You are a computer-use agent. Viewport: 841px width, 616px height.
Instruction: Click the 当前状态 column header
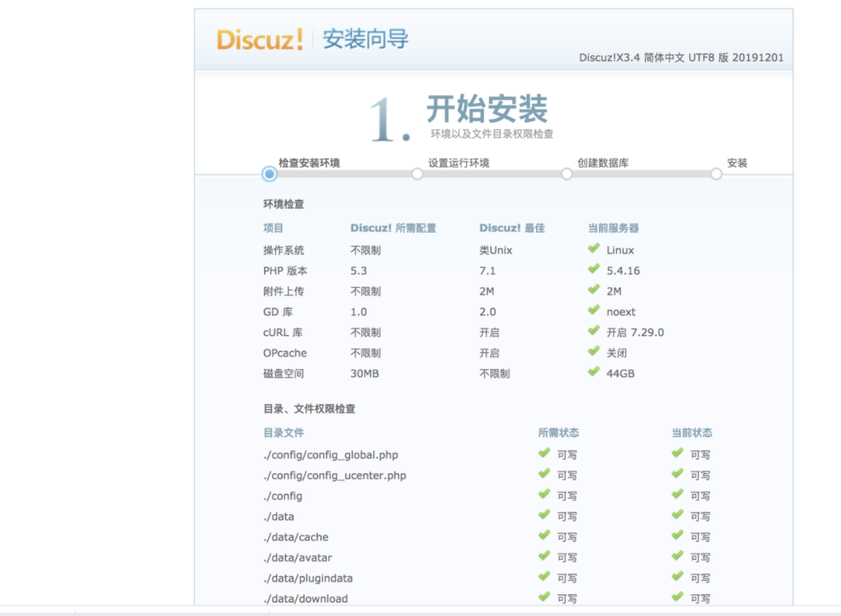click(x=692, y=433)
